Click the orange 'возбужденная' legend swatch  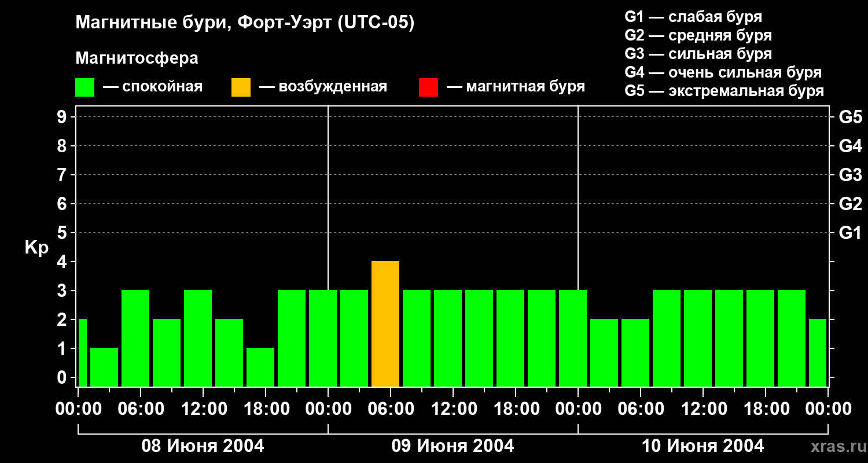click(x=241, y=87)
